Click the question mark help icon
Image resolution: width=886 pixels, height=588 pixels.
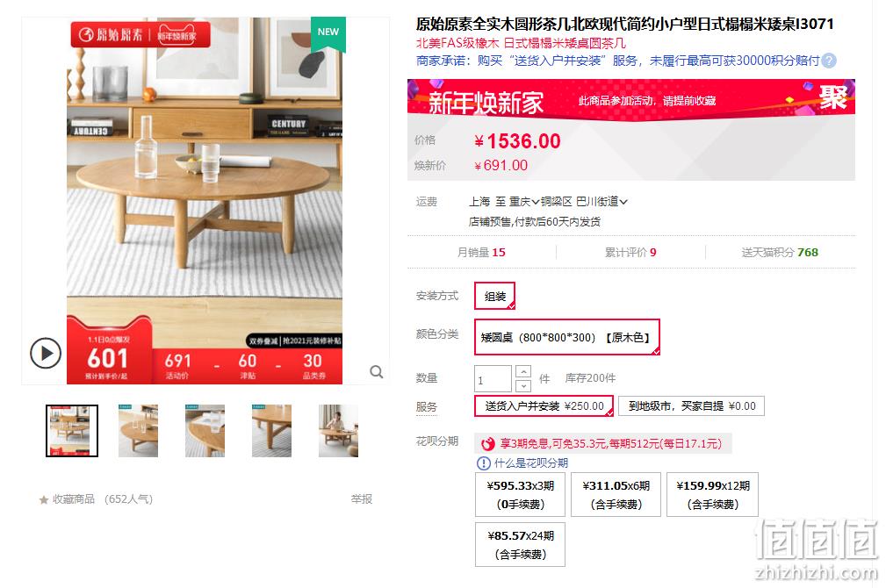pos(829,61)
